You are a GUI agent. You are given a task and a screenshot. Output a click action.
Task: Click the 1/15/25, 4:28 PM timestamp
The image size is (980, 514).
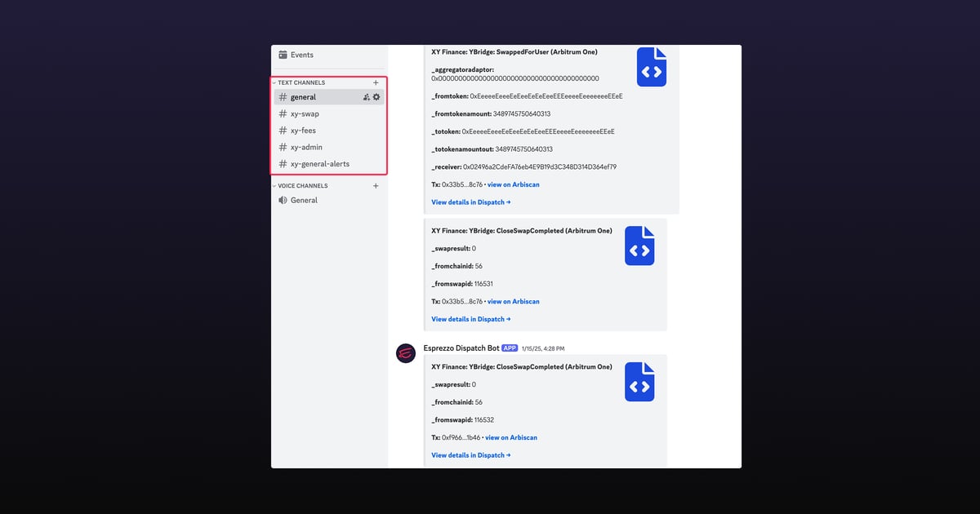(543, 348)
